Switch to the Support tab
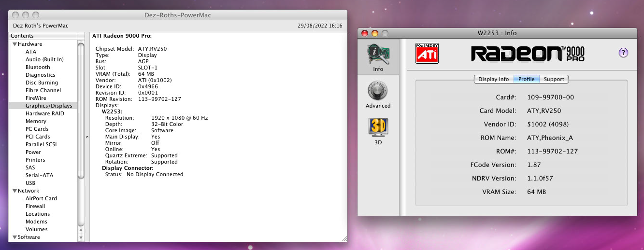644x250 pixels. point(554,79)
